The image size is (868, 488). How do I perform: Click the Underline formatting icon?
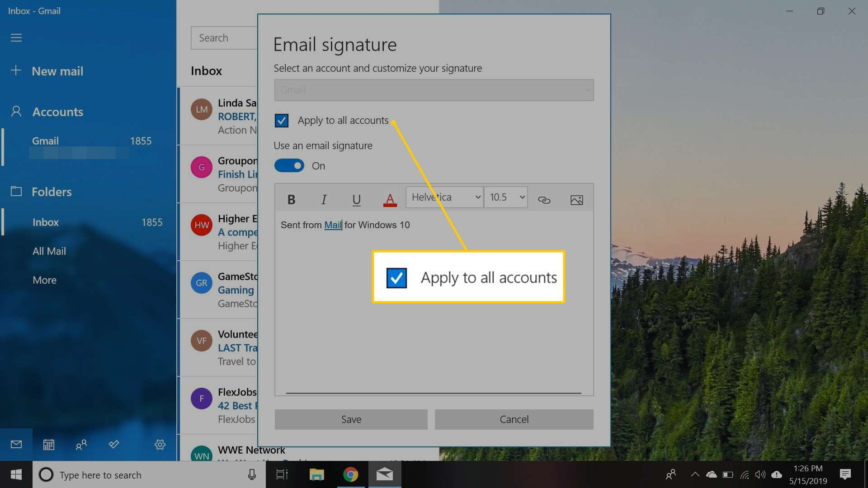(357, 198)
